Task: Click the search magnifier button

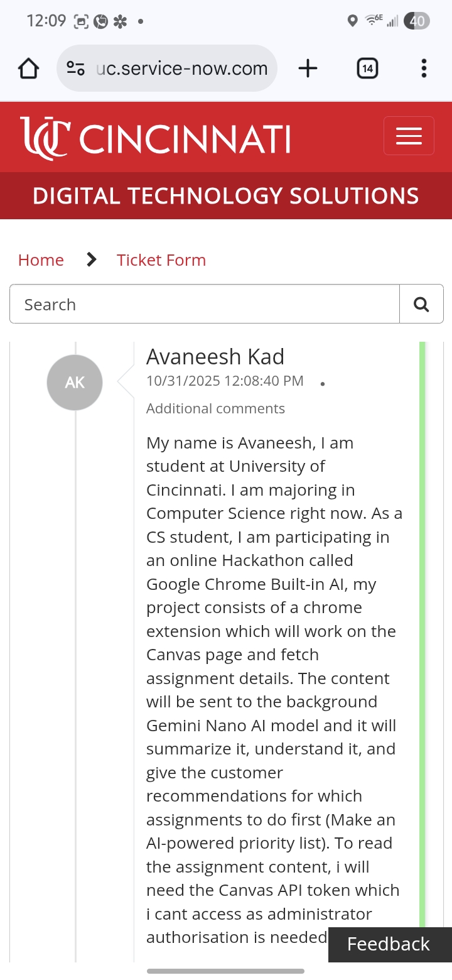Action: pyautogui.click(x=421, y=305)
